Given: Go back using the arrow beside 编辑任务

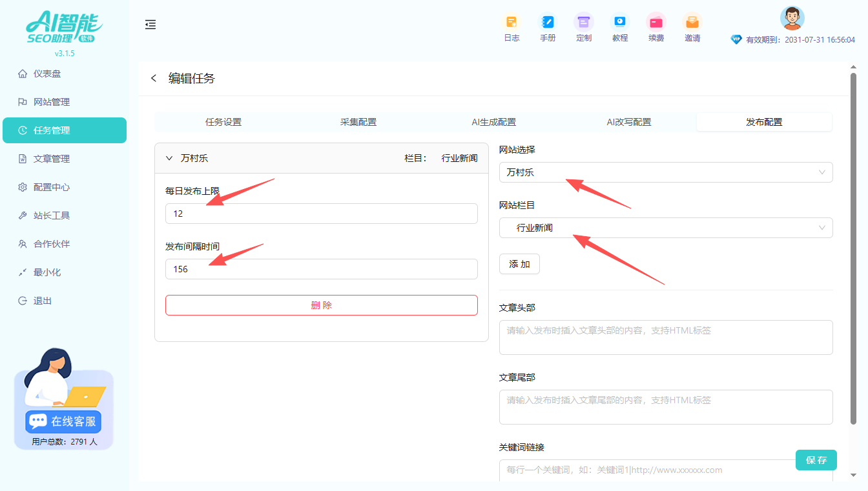Looking at the screenshot, I should point(154,78).
